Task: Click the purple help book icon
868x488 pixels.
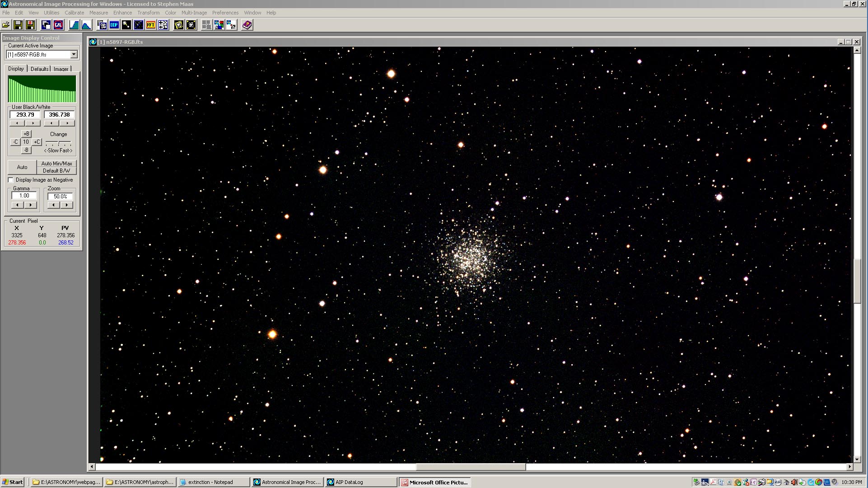Action: click(247, 25)
